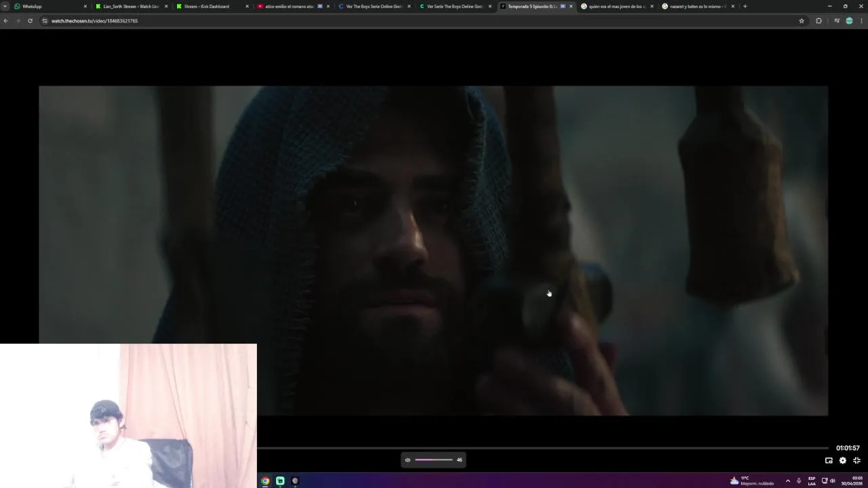
Task: Open the OBS taskbar icon
Action: 295,481
